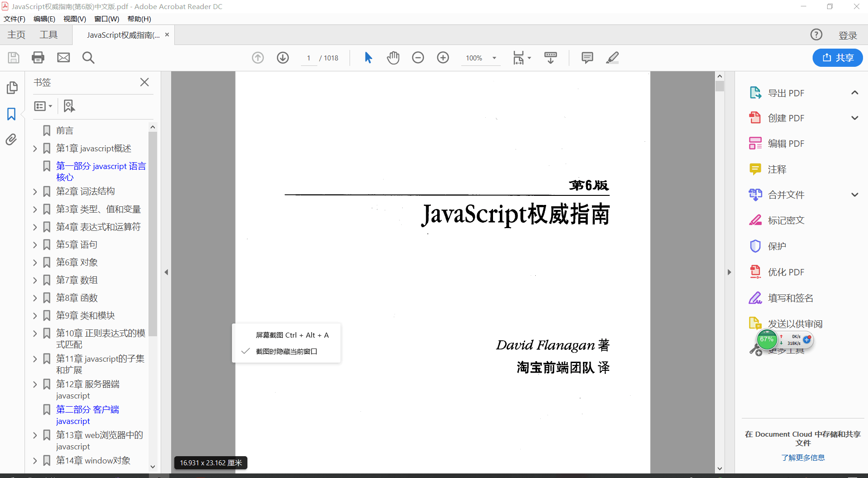This screenshot has height=478, width=868.
Task: Zoom out with minus icon
Action: (418, 58)
